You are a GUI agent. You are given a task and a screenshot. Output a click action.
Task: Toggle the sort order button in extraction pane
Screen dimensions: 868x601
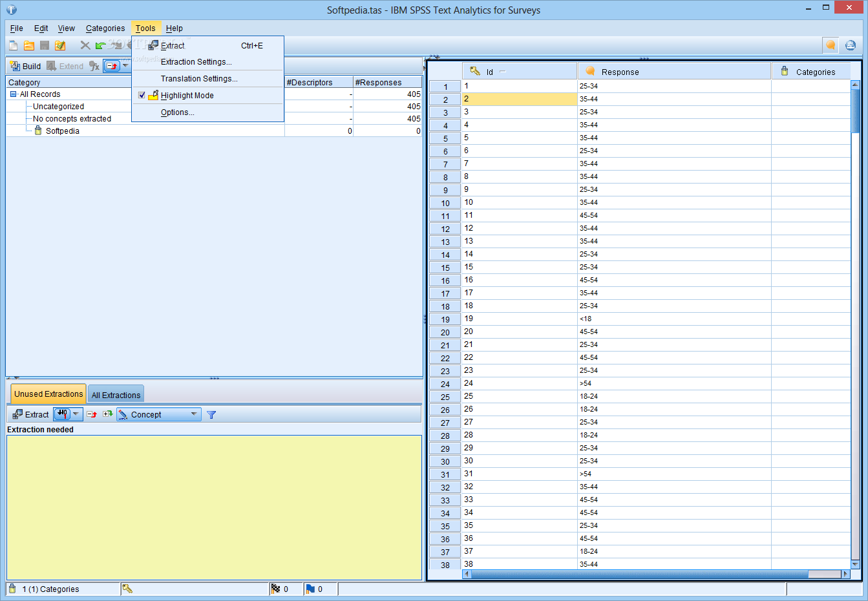[x=62, y=414]
